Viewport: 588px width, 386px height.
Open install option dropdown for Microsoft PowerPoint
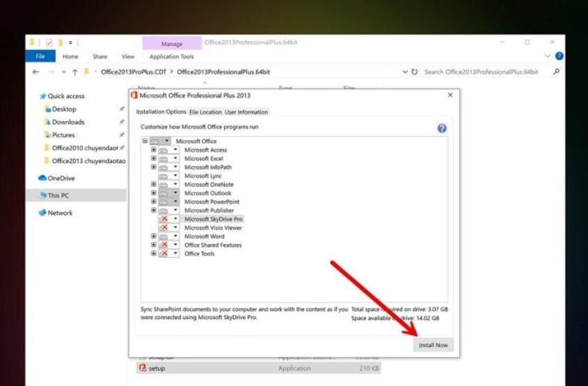pyautogui.click(x=168, y=201)
